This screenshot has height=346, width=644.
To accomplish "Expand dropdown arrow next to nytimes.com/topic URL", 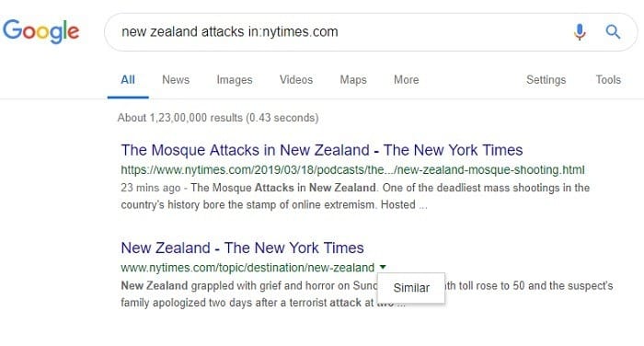I will [383, 267].
